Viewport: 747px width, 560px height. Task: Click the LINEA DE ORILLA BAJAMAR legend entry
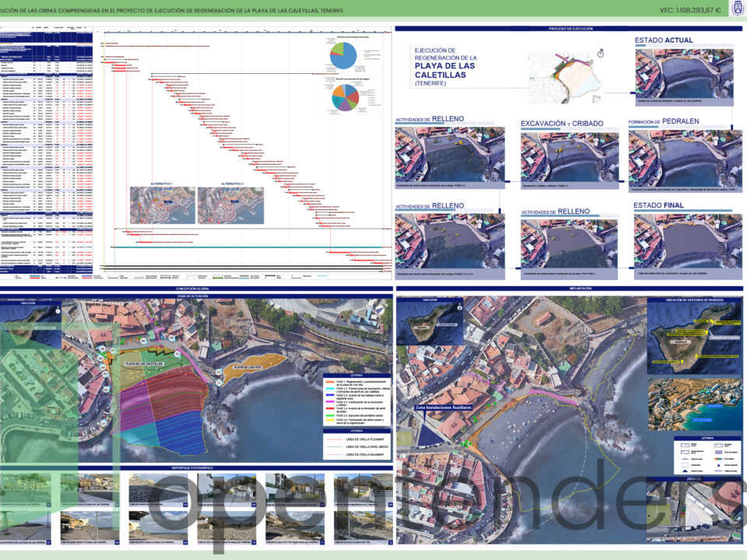point(356,455)
